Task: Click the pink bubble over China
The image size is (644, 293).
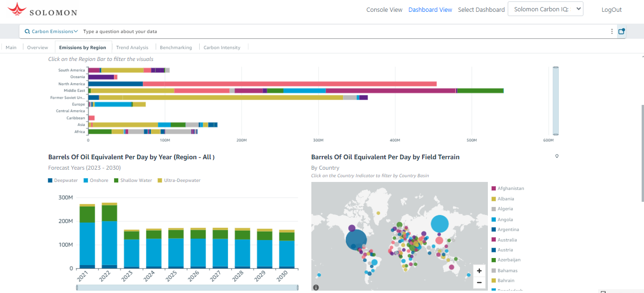Action: tap(439, 240)
